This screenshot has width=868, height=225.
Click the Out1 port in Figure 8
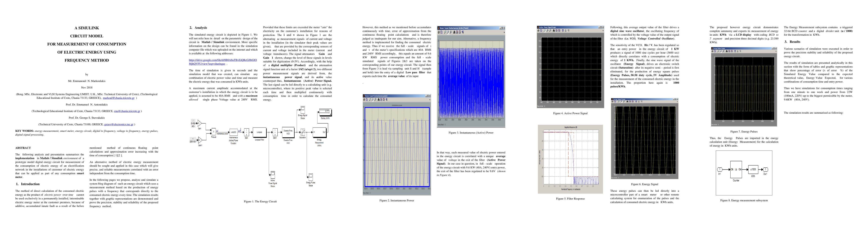click(766, 170)
